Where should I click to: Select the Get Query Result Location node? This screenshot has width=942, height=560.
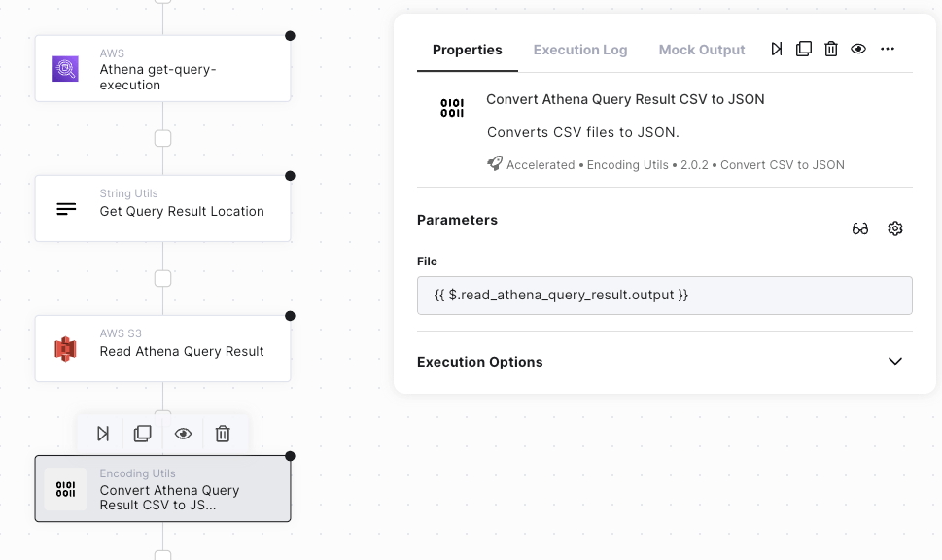[162, 209]
